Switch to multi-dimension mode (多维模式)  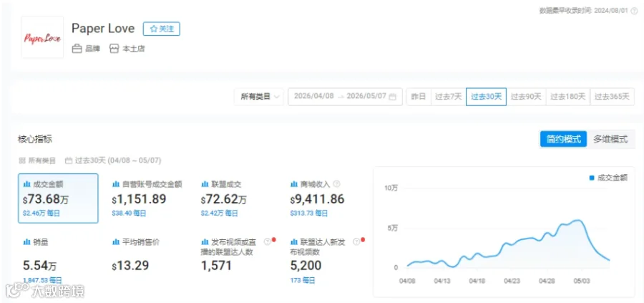(610, 140)
